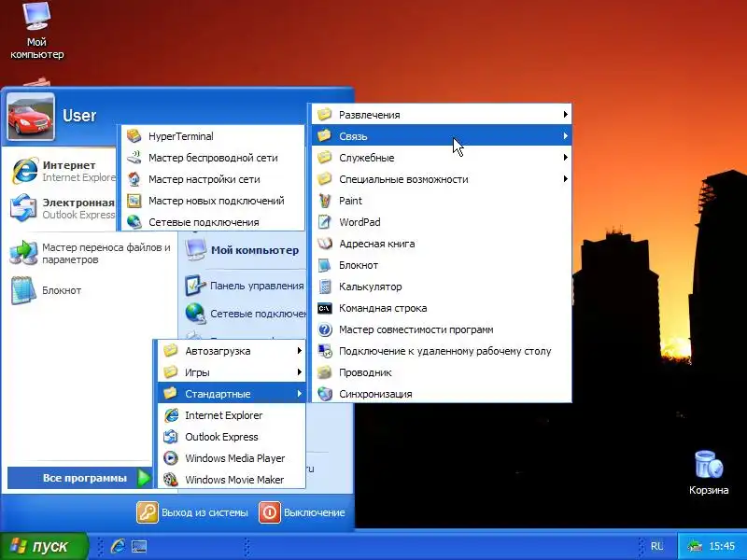Launch Проводник
This screenshot has width=747, height=560.
442,372
